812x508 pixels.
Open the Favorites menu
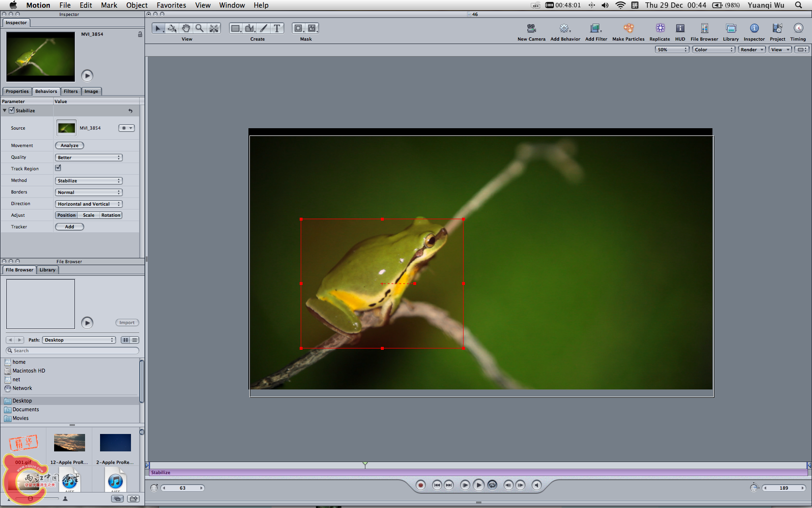click(171, 5)
